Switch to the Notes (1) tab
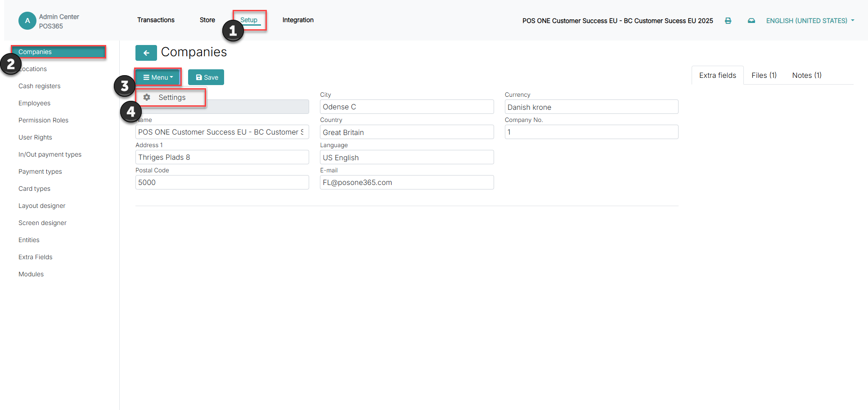 click(807, 75)
